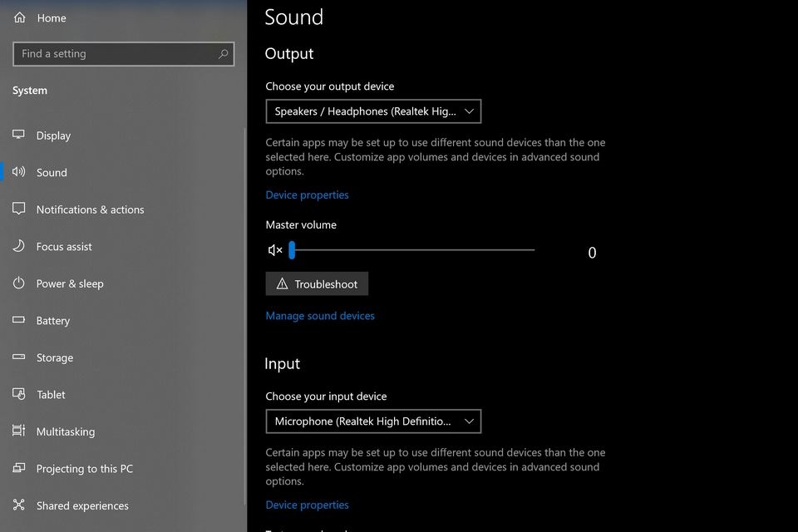Click the Notifications & actions icon
Screen dimensions: 798x532
tap(19, 209)
